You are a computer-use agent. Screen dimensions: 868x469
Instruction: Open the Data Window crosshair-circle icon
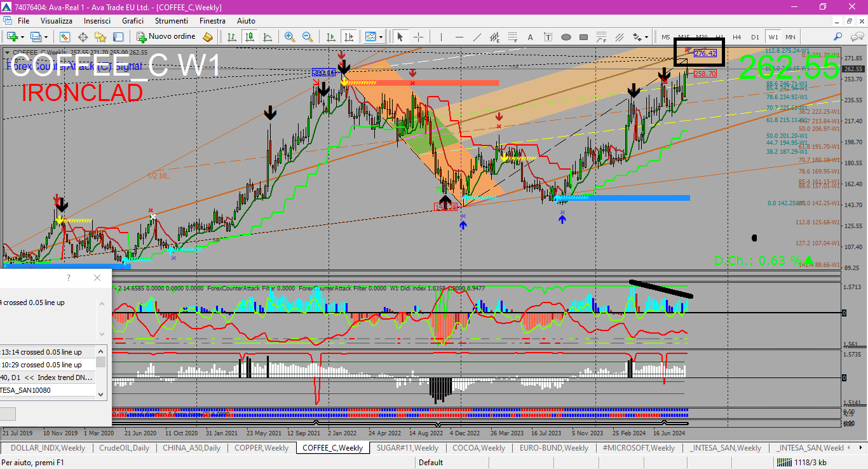click(83, 37)
